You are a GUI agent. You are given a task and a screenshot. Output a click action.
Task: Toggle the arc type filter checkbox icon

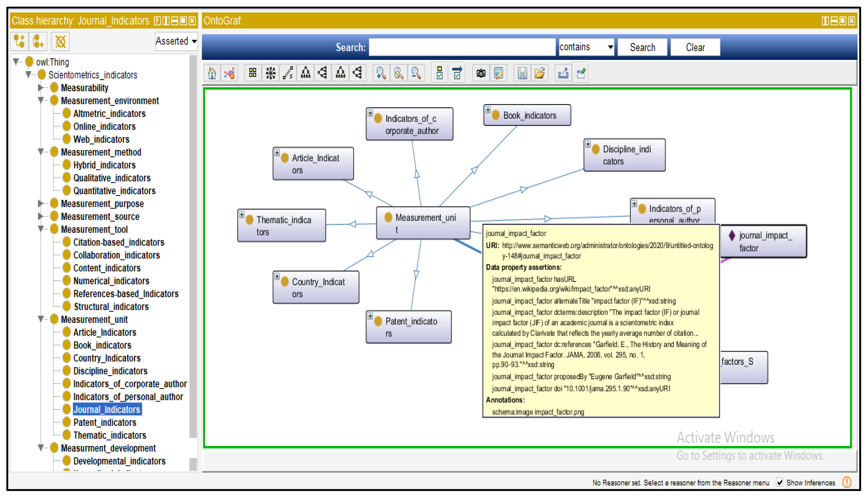tap(457, 73)
